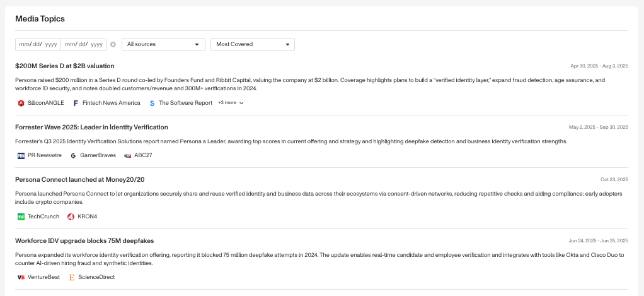Image resolution: width=644 pixels, height=296 pixels.
Task: Click the SiliconANGLE source logo icon
Action: [x=21, y=103]
